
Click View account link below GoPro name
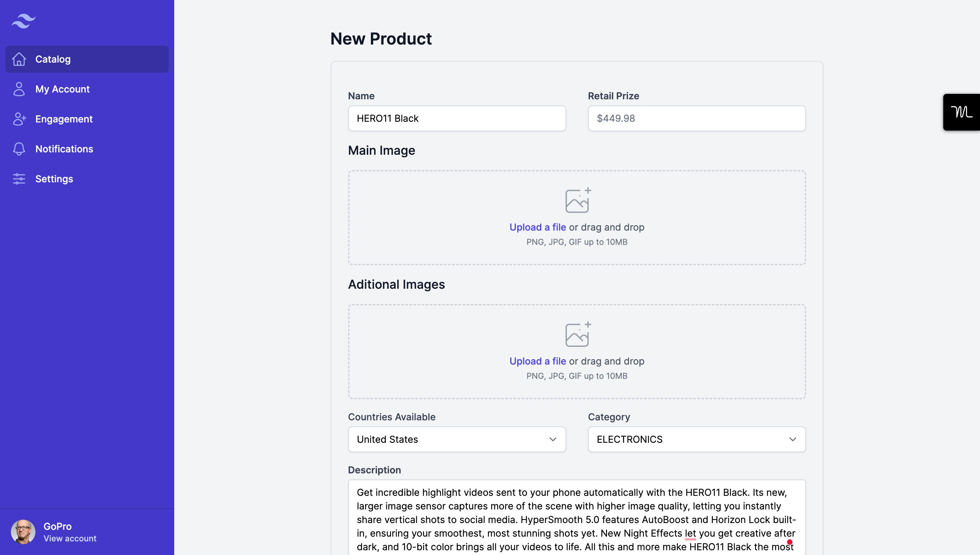[x=69, y=538]
